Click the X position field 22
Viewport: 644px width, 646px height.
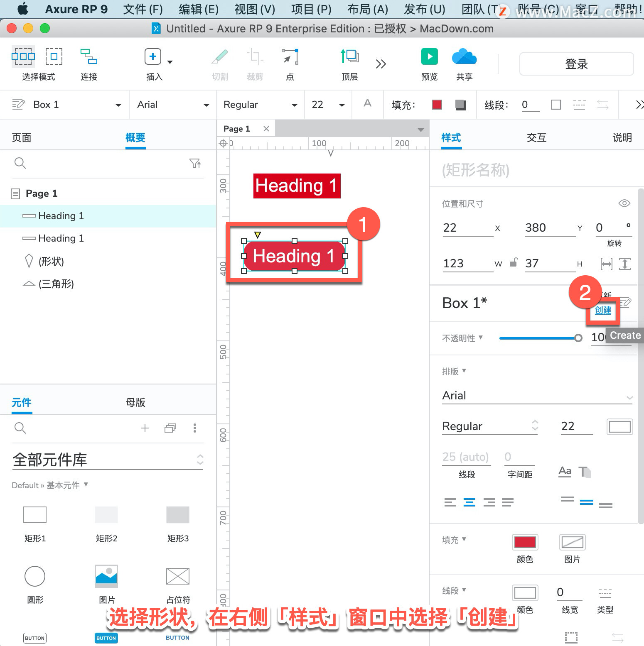pos(468,228)
